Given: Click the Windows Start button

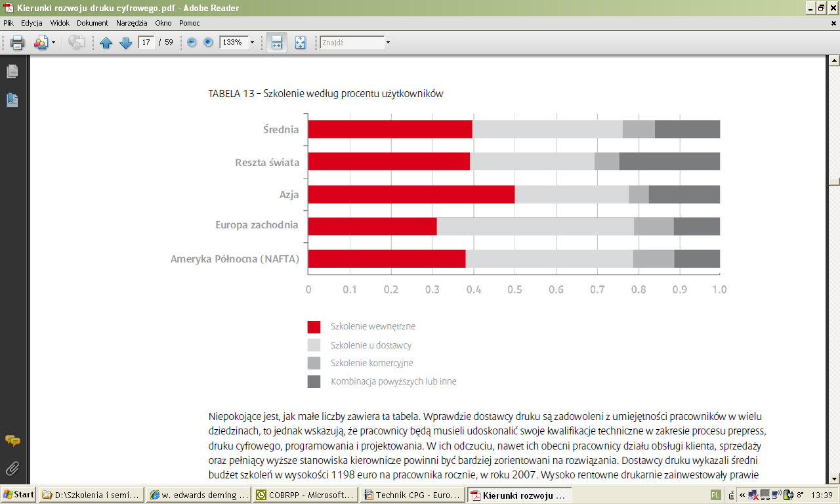Looking at the screenshot, I should click(x=18, y=495).
